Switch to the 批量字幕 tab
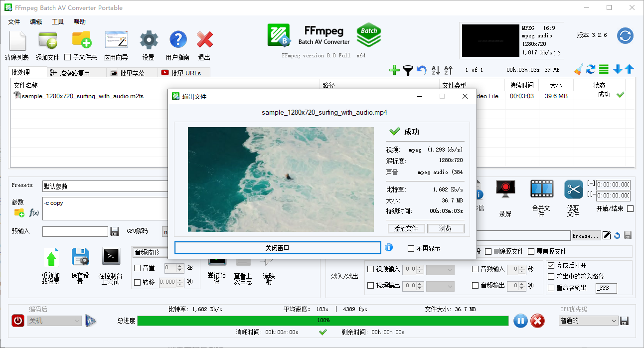The image size is (644, 348). 132,72
